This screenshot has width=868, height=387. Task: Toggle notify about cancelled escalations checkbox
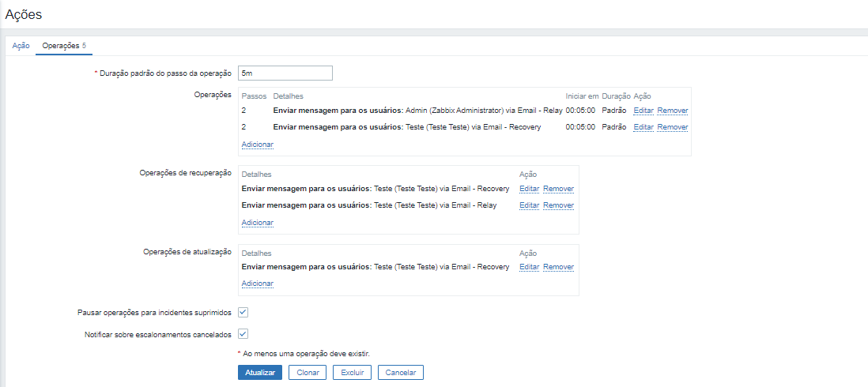pyautogui.click(x=243, y=334)
